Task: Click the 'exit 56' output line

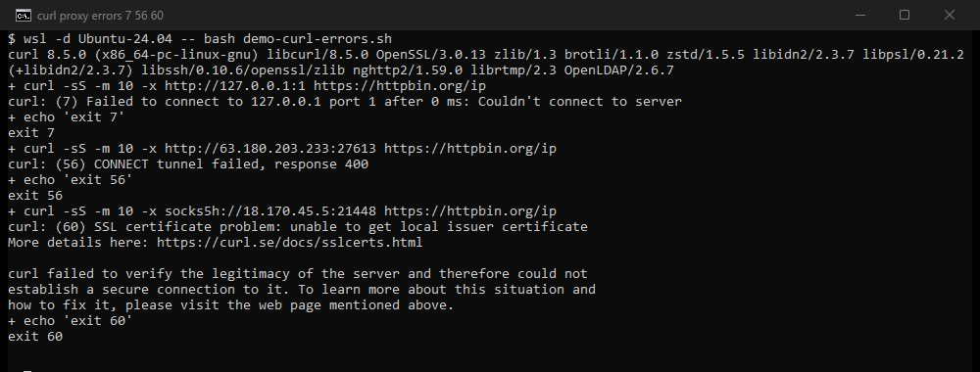Action: point(35,195)
